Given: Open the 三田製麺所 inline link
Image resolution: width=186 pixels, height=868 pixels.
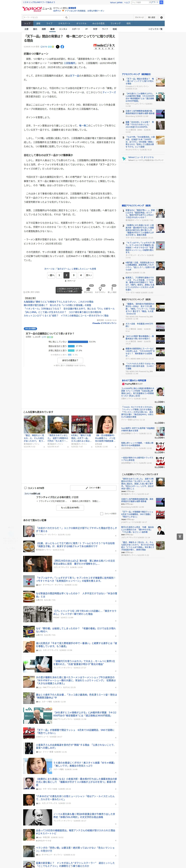Looking at the screenshot, I should [x=70, y=63].
